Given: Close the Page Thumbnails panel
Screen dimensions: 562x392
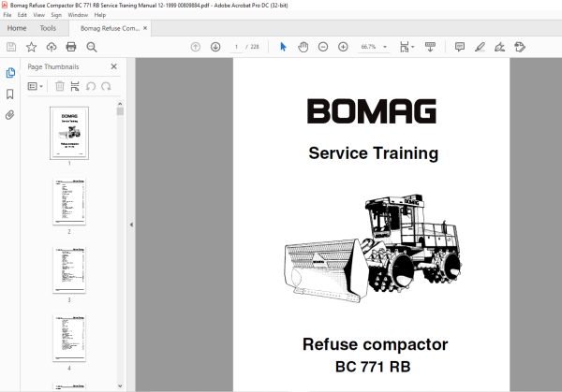Looking at the screenshot, I should (114, 66).
